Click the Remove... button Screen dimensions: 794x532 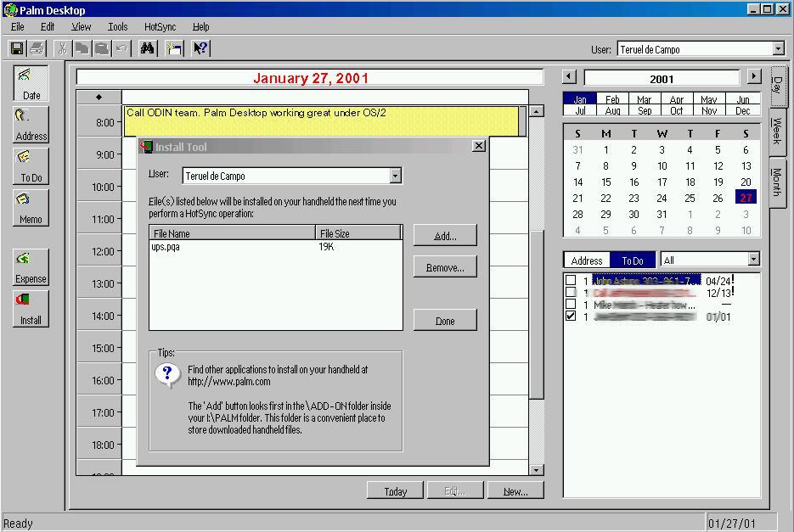coord(445,266)
